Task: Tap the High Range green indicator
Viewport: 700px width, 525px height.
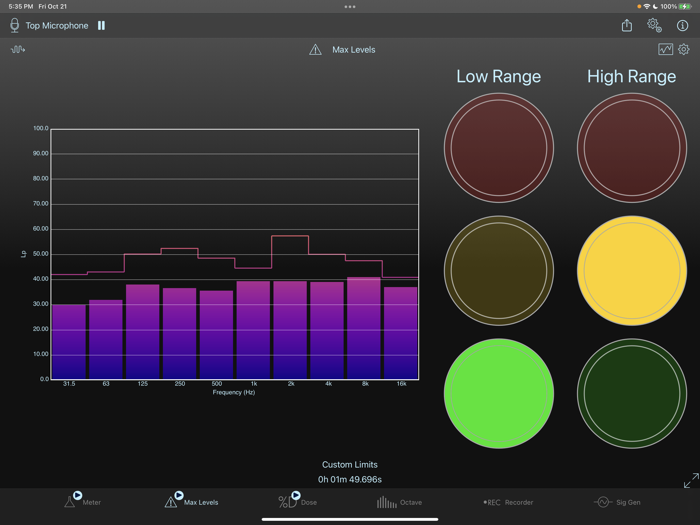Action: click(632, 393)
